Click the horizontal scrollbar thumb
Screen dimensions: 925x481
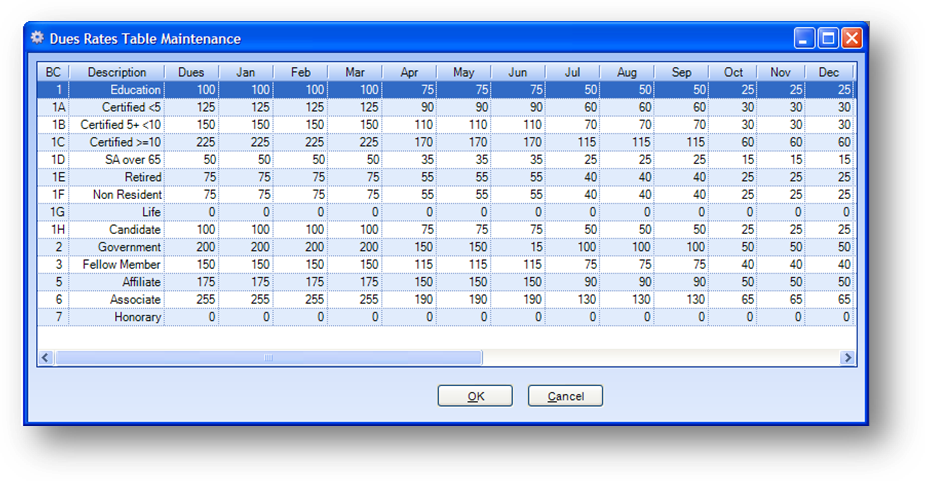pyautogui.click(x=267, y=358)
